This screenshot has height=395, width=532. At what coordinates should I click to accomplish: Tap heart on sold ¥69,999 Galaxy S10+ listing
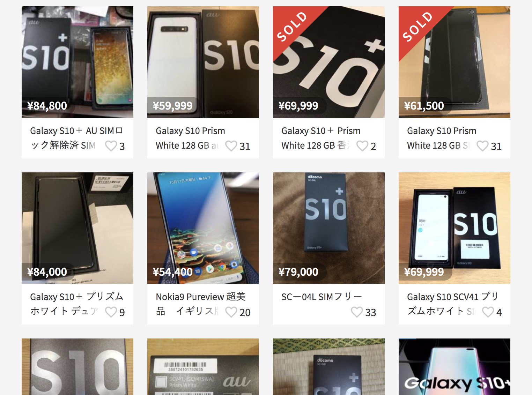tap(362, 146)
